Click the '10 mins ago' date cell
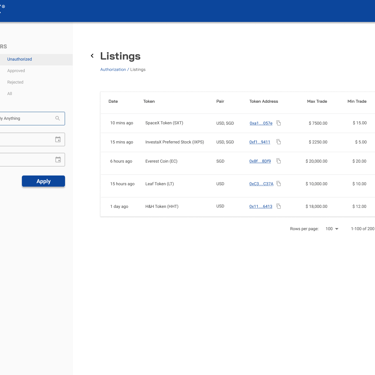The height and width of the screenshot is (375, 375). 122,123
